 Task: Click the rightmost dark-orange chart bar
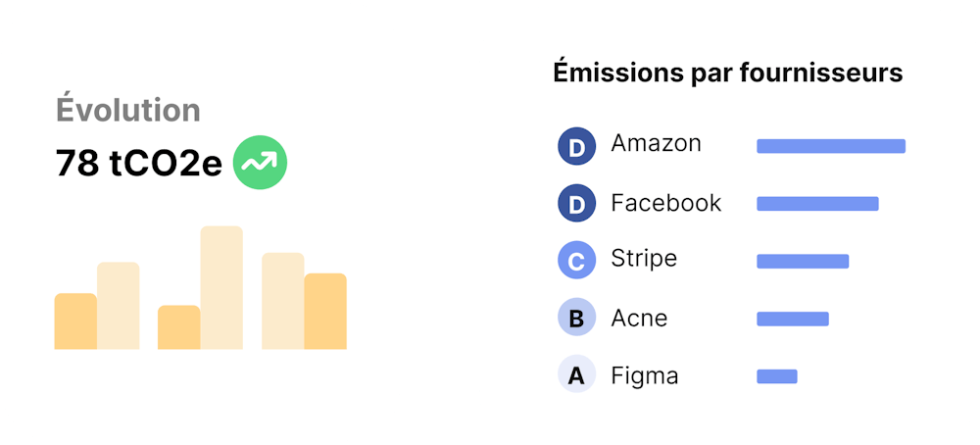(x=325, y=312)
